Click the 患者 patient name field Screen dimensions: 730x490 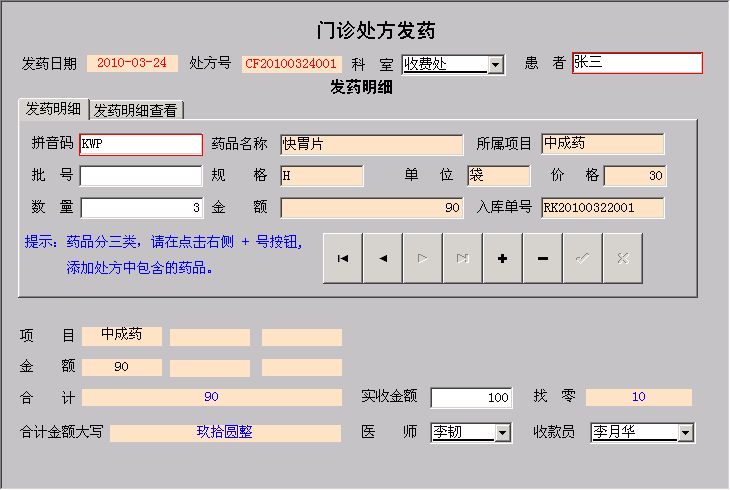coord(636,63)
